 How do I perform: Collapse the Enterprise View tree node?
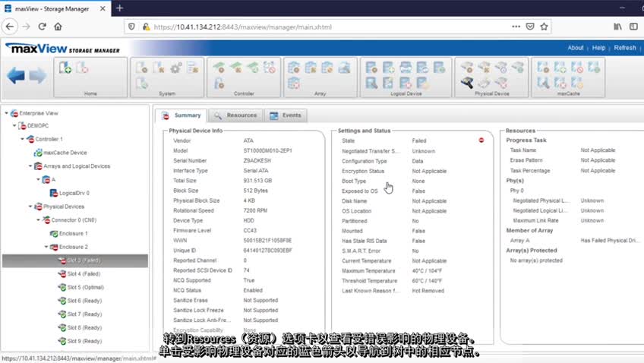pyautogui.click(x=7, y=113)
